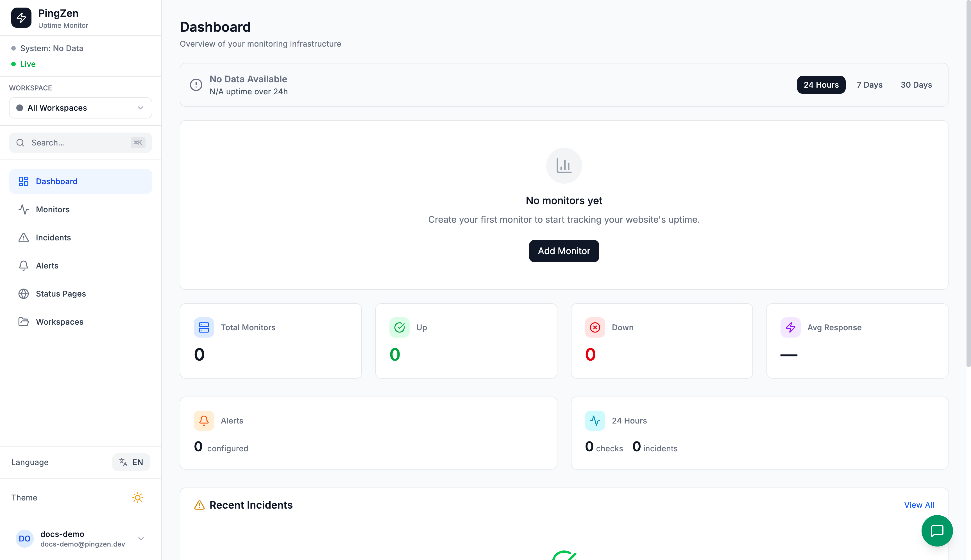Click the docs-demo@pingzen.dev email text
The image size is (971, 560).
[x=83, y=544]
